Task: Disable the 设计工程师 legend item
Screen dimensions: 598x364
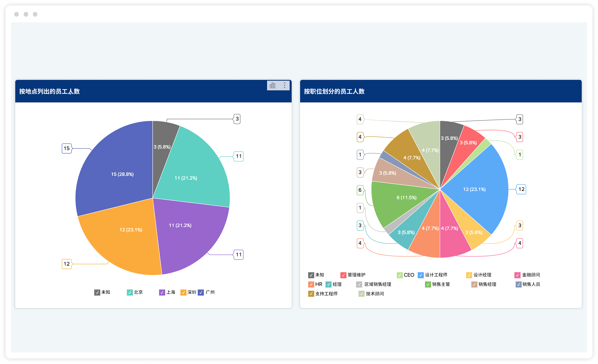Action: point(421,275)
